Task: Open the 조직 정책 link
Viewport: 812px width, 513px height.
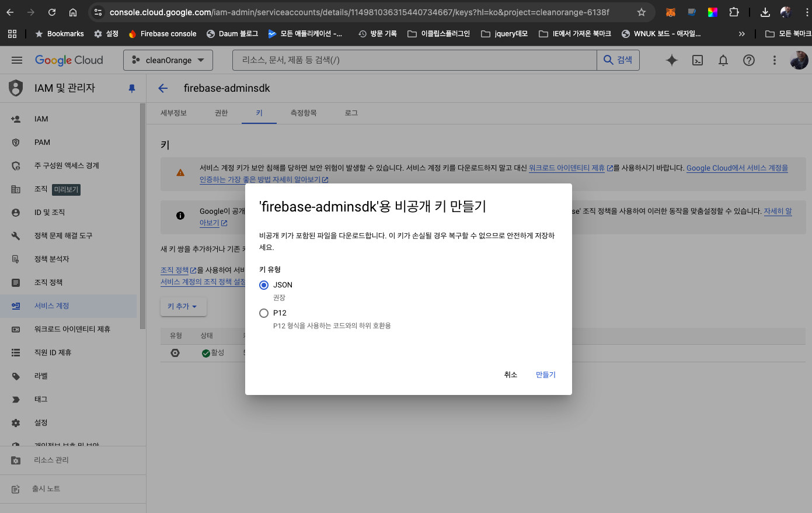Action: pos(175,270)
